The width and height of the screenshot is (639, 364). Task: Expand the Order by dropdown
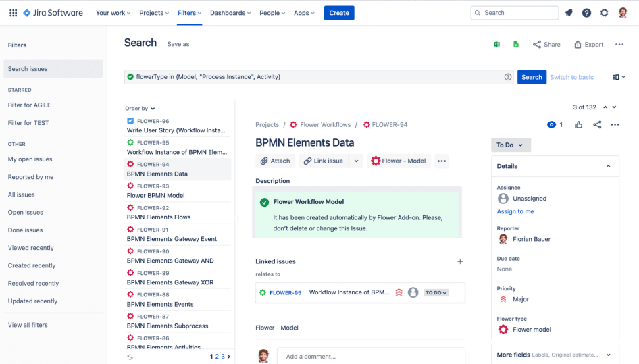(x=140, y=109)
